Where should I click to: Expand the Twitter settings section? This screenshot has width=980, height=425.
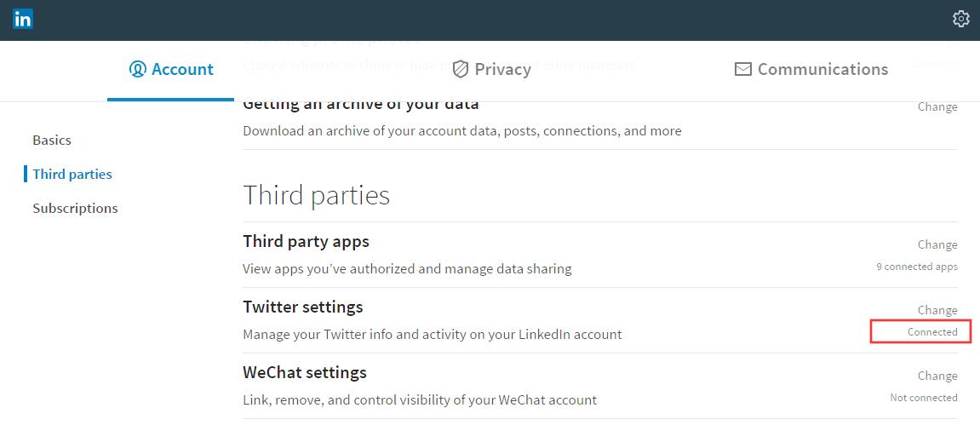pos(600,320)
